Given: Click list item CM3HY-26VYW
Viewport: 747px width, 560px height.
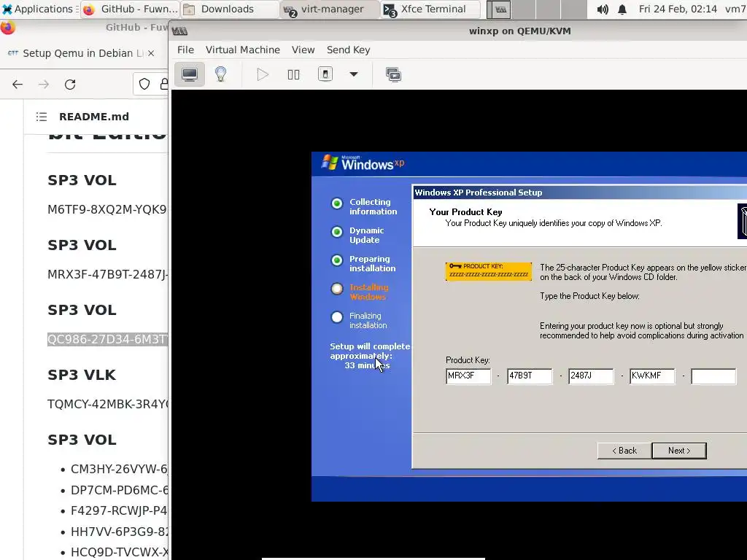Looking at the screenshot, I should (119, 469).
